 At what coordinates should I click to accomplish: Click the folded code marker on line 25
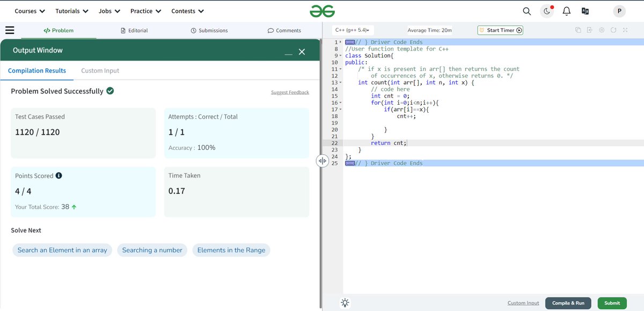point(350,163)
